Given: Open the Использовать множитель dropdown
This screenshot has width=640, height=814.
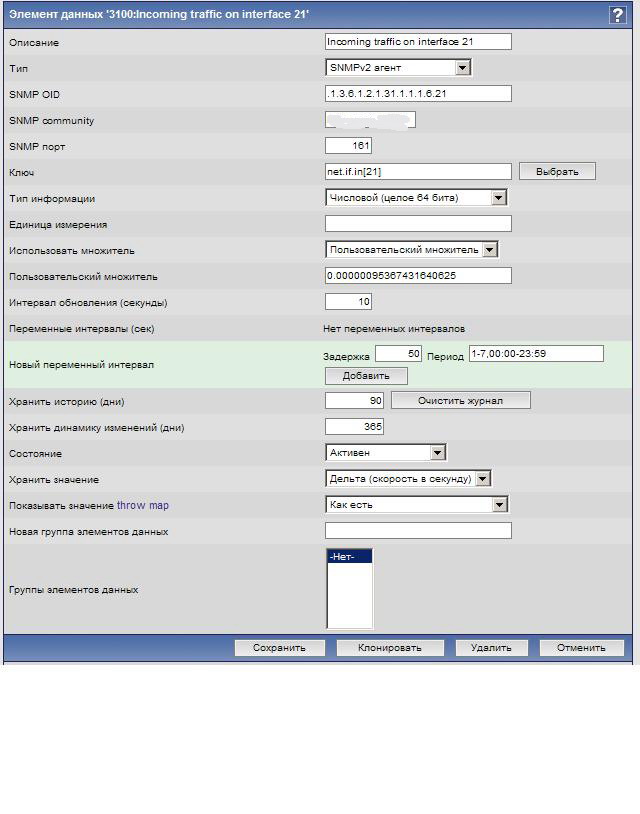Looking at the screenshot, I should coord(412,250).
